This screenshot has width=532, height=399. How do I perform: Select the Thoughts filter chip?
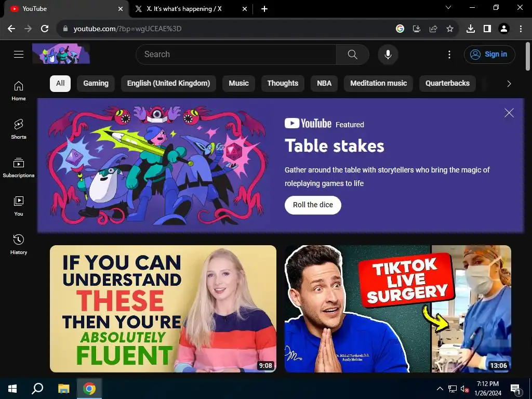tap(283, 84)
